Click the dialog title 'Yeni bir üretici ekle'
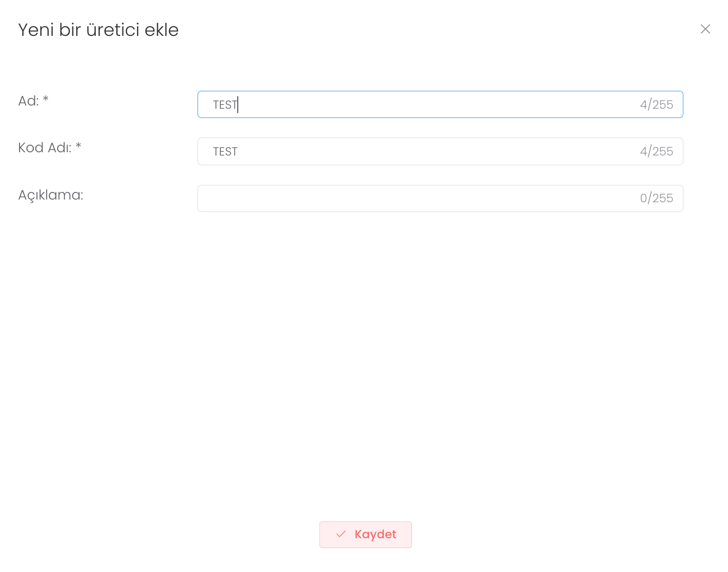 [98, 30]
